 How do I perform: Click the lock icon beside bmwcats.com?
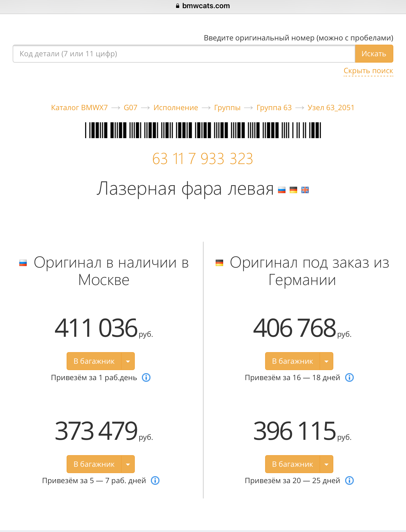coord(178,6)
